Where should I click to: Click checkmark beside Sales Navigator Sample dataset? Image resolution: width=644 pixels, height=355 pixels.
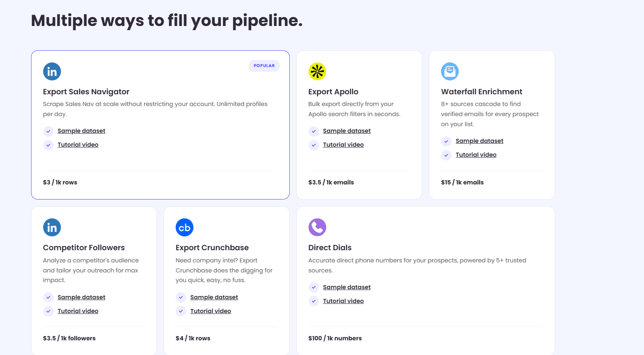[49, 131]
